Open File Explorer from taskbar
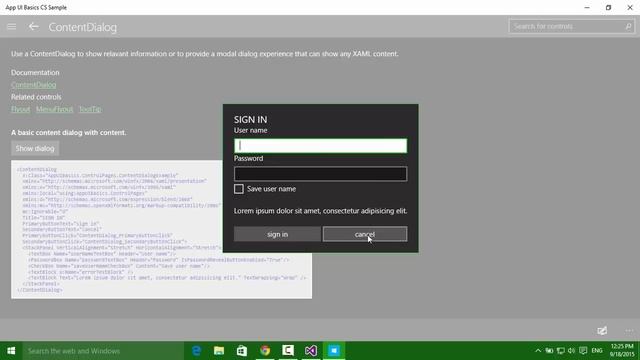640x360 pixels. pyautogui.click(x=219, y=351)
